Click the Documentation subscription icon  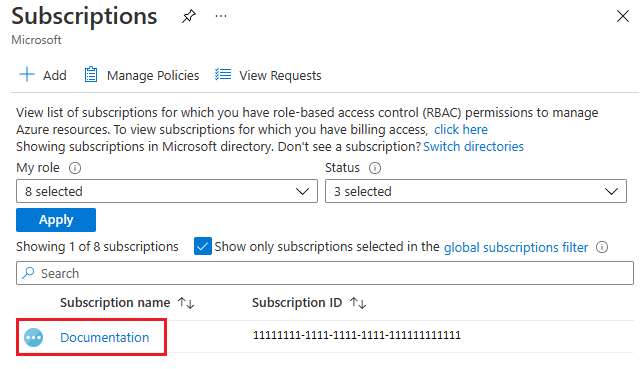click(34, 338)
